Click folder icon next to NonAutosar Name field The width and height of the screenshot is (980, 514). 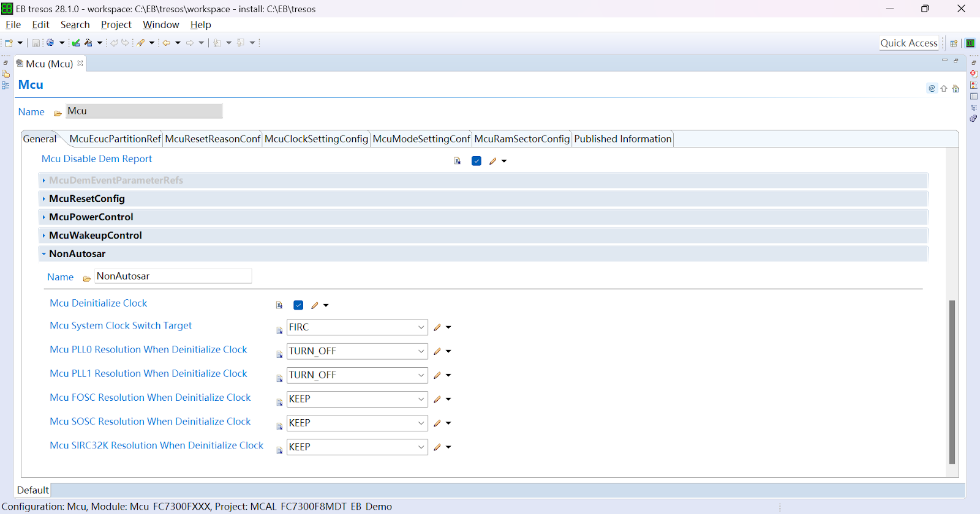pos(87,278)
